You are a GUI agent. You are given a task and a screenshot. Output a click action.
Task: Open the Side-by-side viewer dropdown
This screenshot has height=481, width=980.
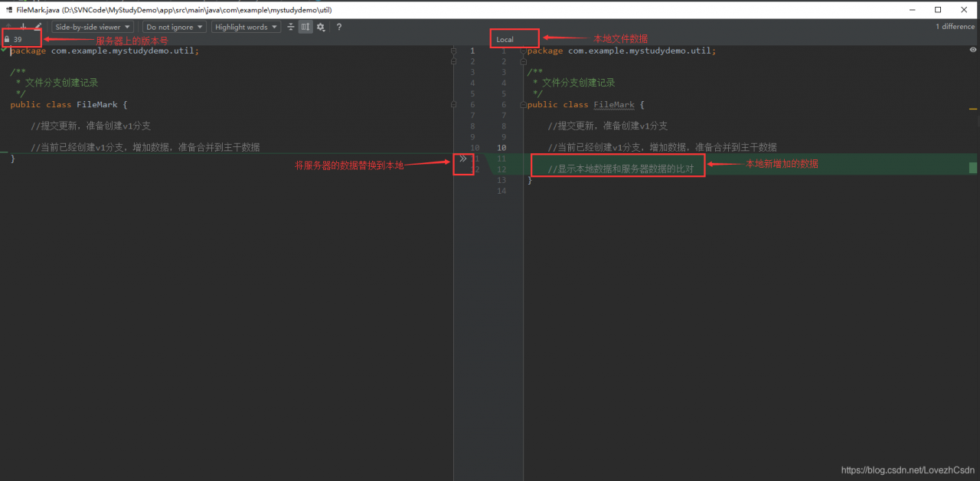tap(92, 27)
